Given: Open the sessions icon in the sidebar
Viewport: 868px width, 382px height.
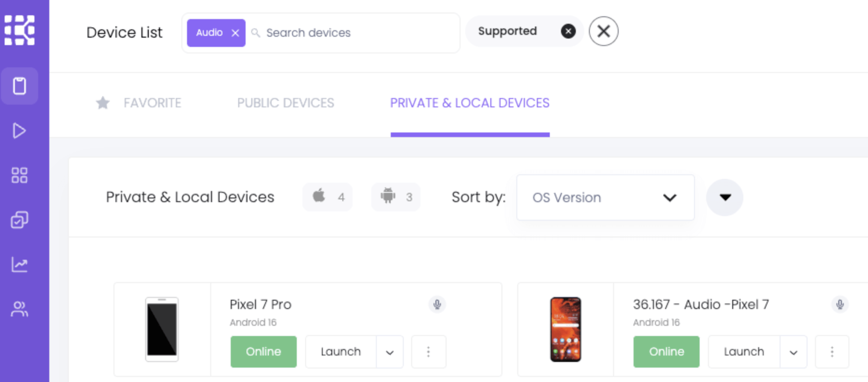Looking at the screenshot, I should (x=20, y=220).
